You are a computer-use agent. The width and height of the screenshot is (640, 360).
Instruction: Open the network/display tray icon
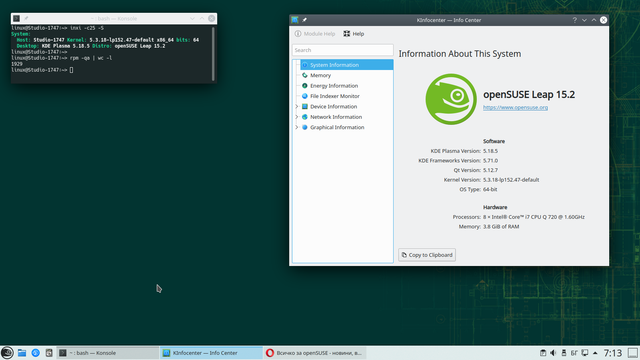click(584, 353)
